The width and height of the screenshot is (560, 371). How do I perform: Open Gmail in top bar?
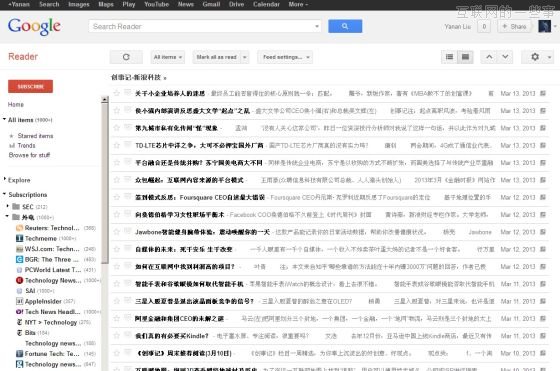(211, 4)
